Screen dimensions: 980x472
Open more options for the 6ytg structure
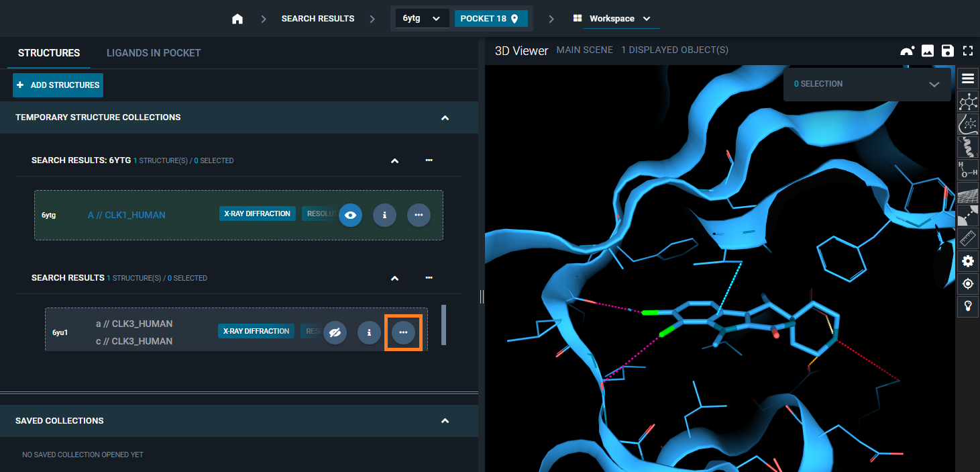tap(419, 215)
